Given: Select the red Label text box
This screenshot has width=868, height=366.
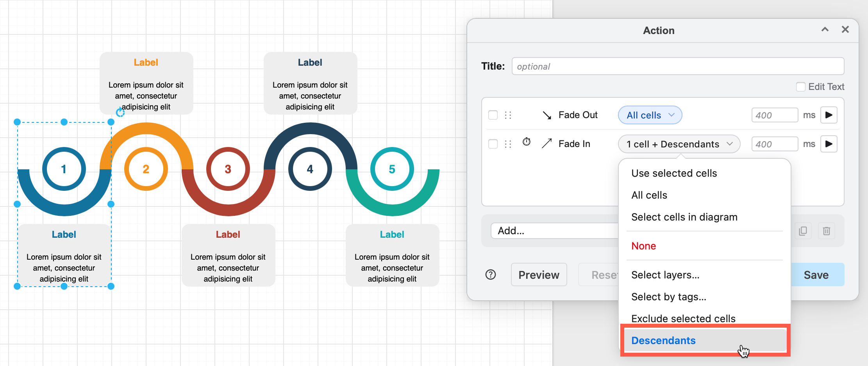Looking at the screenshot, I should (229, 255).
